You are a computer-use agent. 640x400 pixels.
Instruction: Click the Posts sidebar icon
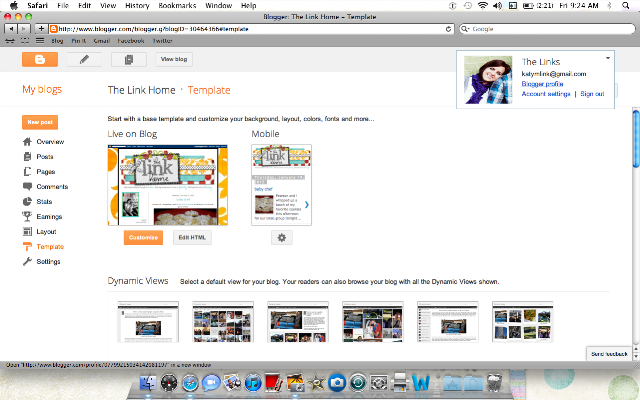tap(27, 157)
